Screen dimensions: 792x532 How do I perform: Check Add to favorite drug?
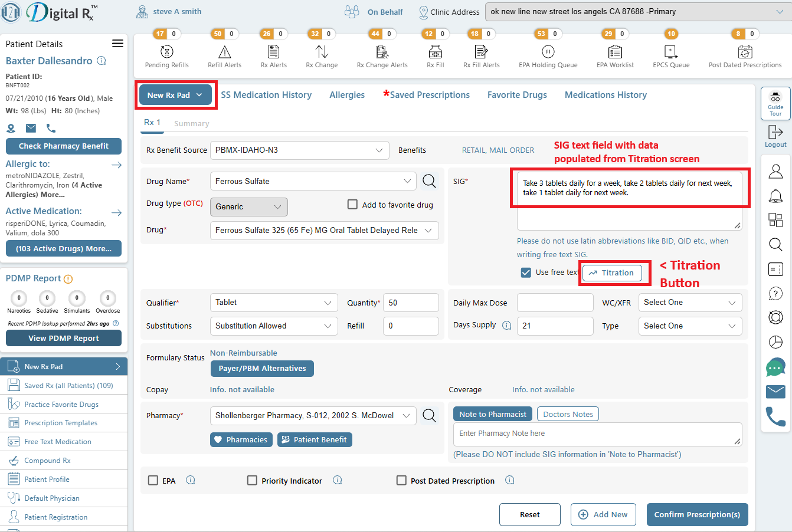[x=352, y=204]
